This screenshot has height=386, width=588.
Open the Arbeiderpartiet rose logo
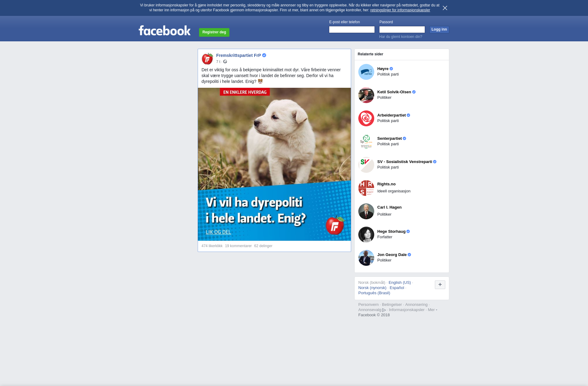pyautogui.click(x=366, y=118)
